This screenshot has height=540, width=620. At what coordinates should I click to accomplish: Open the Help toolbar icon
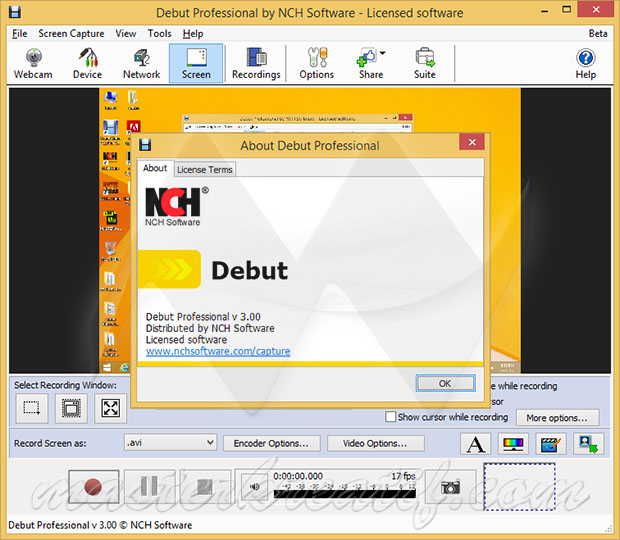coord(586,63)
